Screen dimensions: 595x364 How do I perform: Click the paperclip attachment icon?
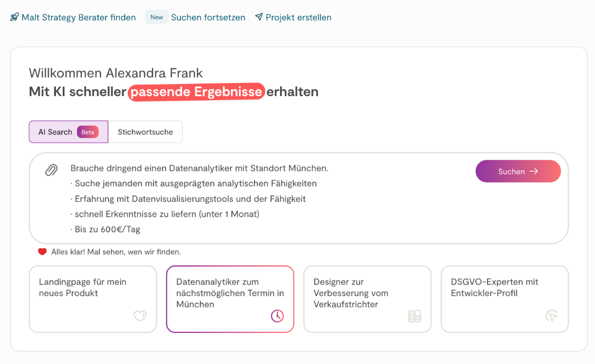click(x=51, y=171)
